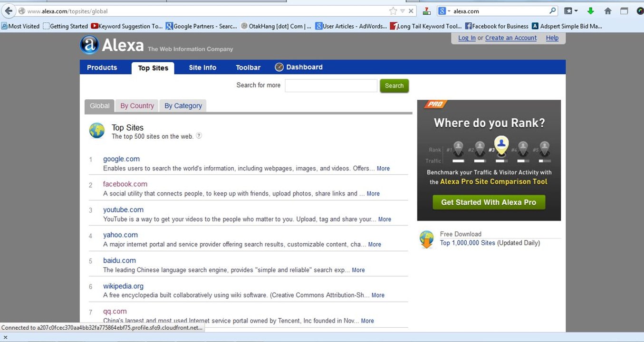Click the Dashboard gauge icon
The height and width of the screenshot is (342, 644).
pyautogui.click(x=279, y=67)
